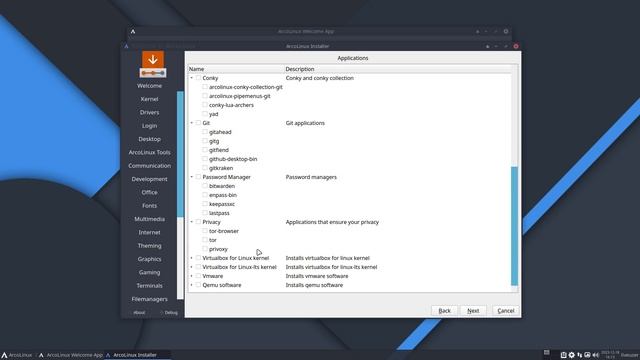Expand the Vmware group
This screenshot has width=640, height=360.
(x=191, y=276)
